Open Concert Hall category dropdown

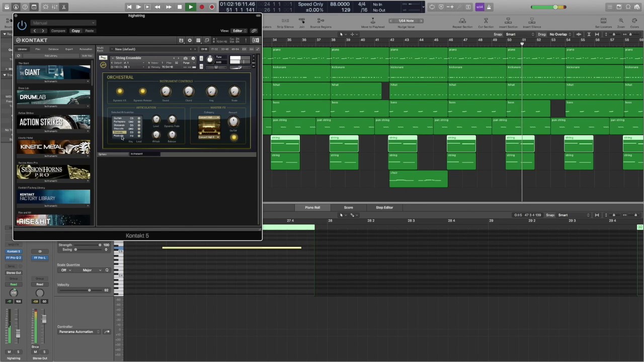(x=209, y=118)
